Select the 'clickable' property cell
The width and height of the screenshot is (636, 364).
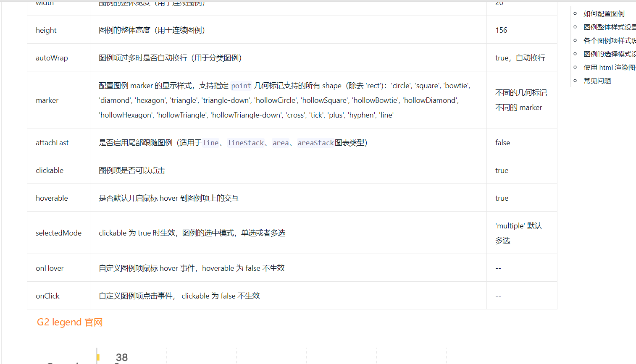pyautogui.click(x=59, y=170)
